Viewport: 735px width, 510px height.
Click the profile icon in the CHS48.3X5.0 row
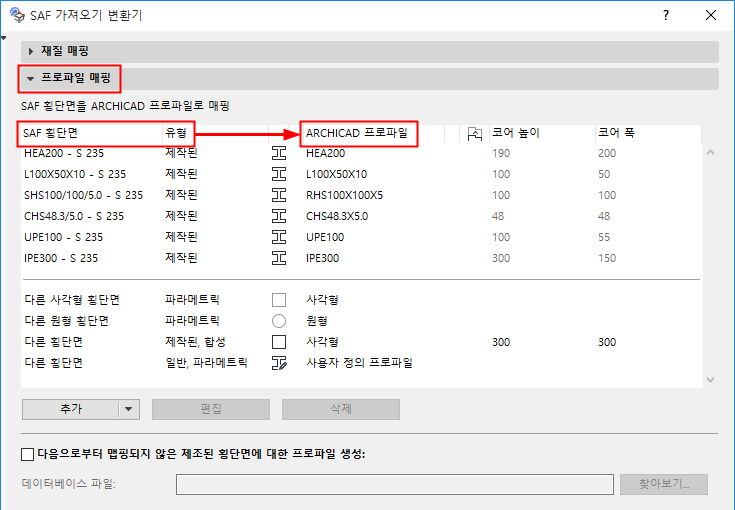279,216
